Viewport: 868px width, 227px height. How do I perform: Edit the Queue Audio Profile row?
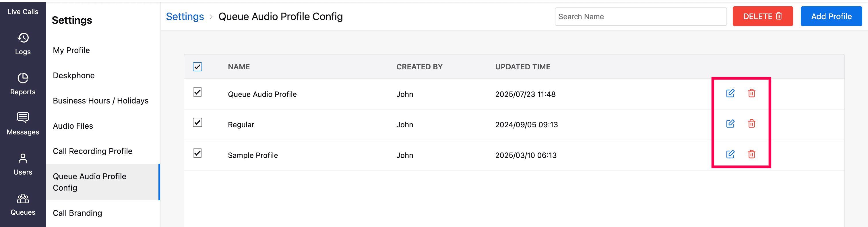(730, 93)
